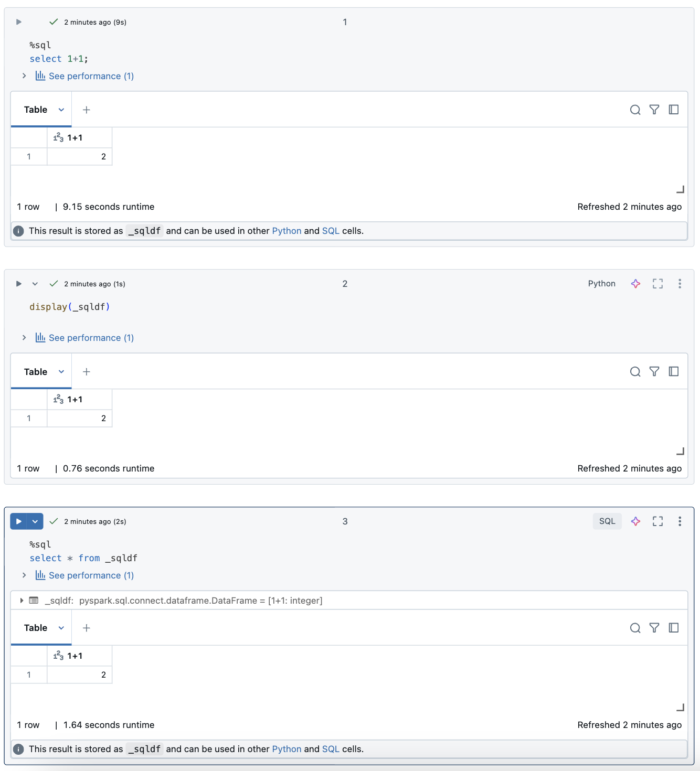The image size is (700, 771).
Task: Expand the _sqldf DataFrame details in cell 3
Action: (22, 600)
